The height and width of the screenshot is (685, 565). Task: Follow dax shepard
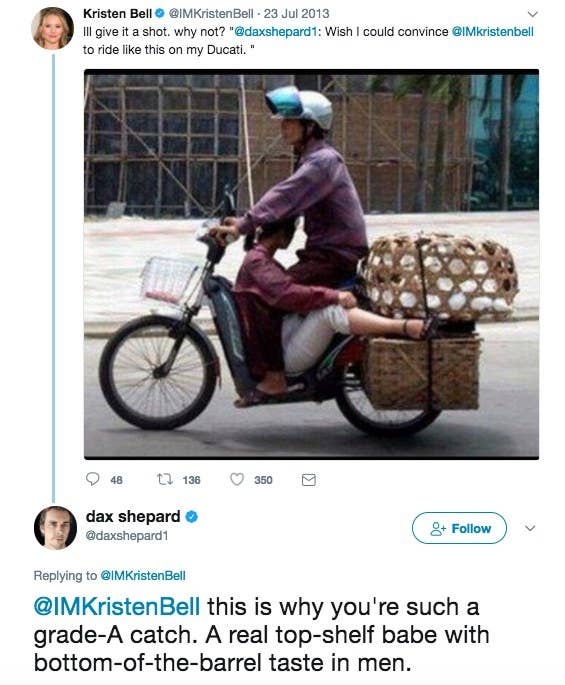tap(459, 528)
